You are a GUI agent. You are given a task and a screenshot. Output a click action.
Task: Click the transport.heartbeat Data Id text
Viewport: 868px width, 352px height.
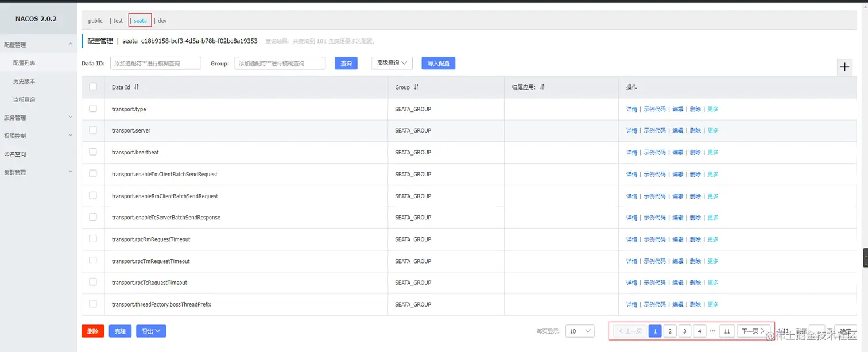135,152
